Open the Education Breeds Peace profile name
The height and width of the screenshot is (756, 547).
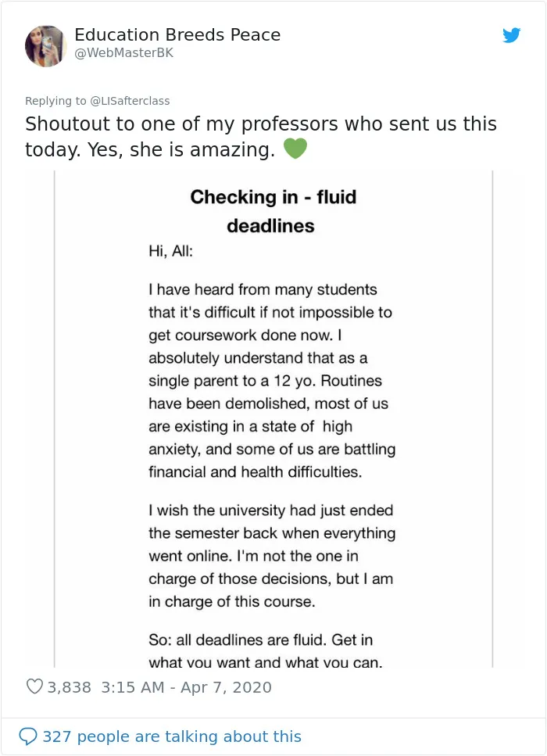pyautogui.click(x=177, y=34)
